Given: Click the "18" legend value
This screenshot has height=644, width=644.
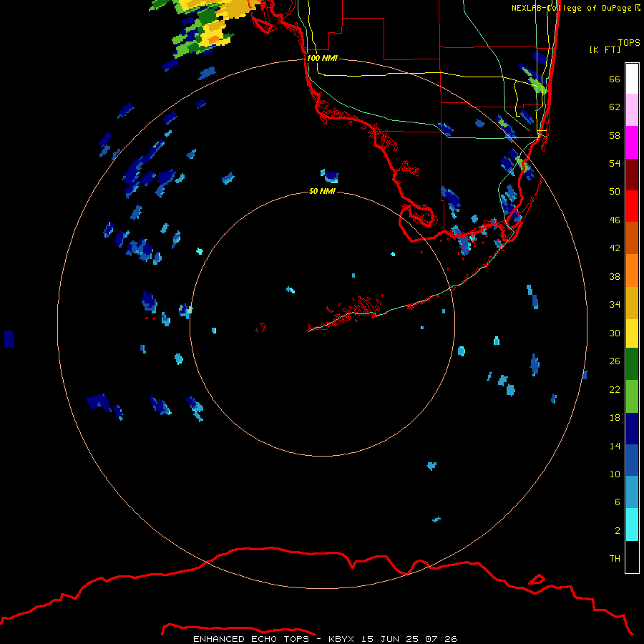Looking at the screenshot, I should click(x=615, y=418).
